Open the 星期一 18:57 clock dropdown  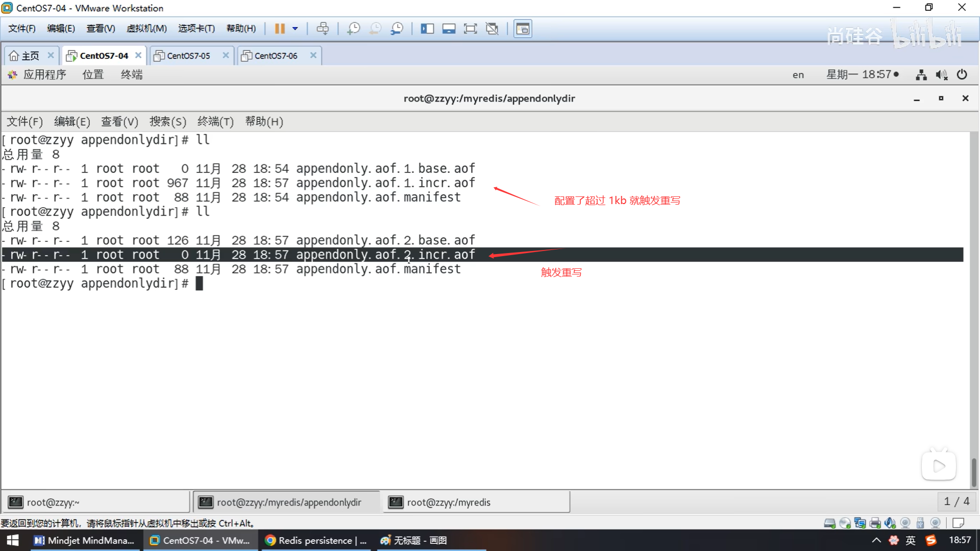point(862,74)
